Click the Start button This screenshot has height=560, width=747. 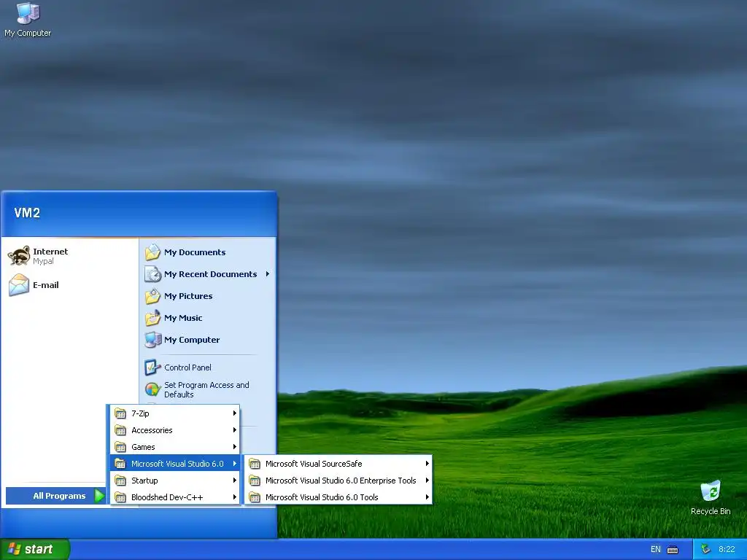(x=35, y=549)
